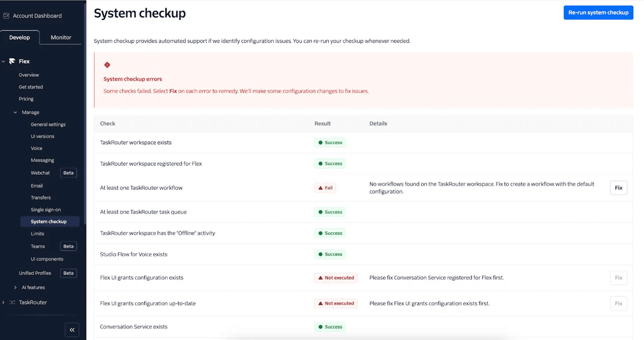Image resolution: width=644 pixels, height=340 pixels.
Task: Click the System checkup highlighted nav item
Action: coord(49,221)
